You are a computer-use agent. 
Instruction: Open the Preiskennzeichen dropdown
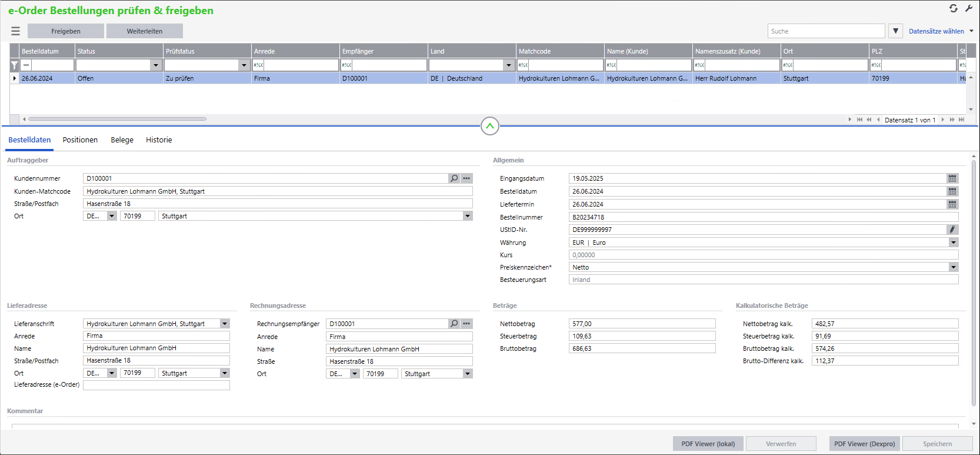(953, 267)
